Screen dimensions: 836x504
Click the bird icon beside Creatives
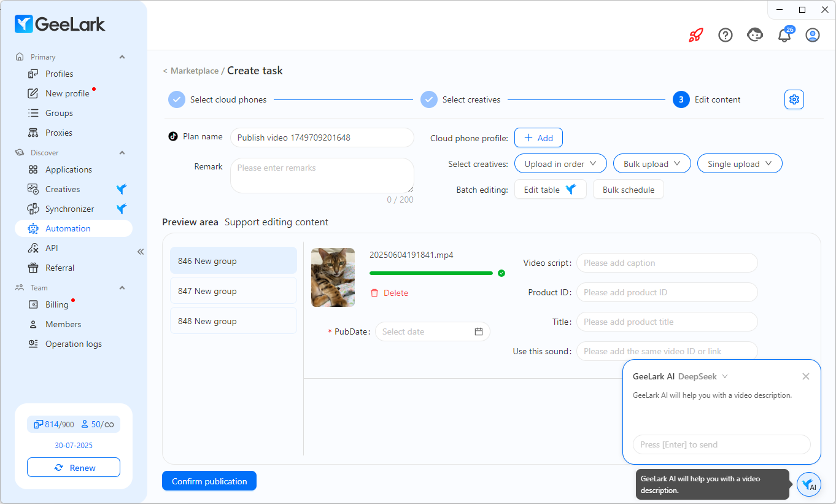click(x=122, y=189)
